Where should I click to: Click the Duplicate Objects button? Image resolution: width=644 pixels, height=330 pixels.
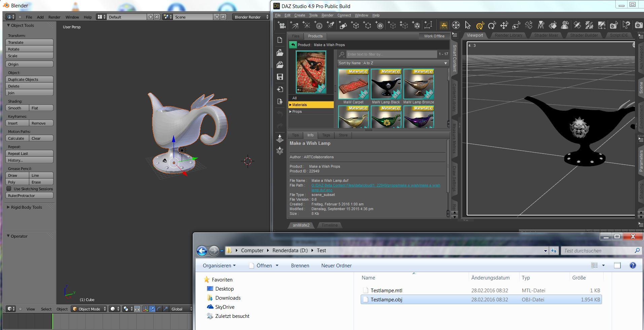pyautogui.click(x=29, y=79)
